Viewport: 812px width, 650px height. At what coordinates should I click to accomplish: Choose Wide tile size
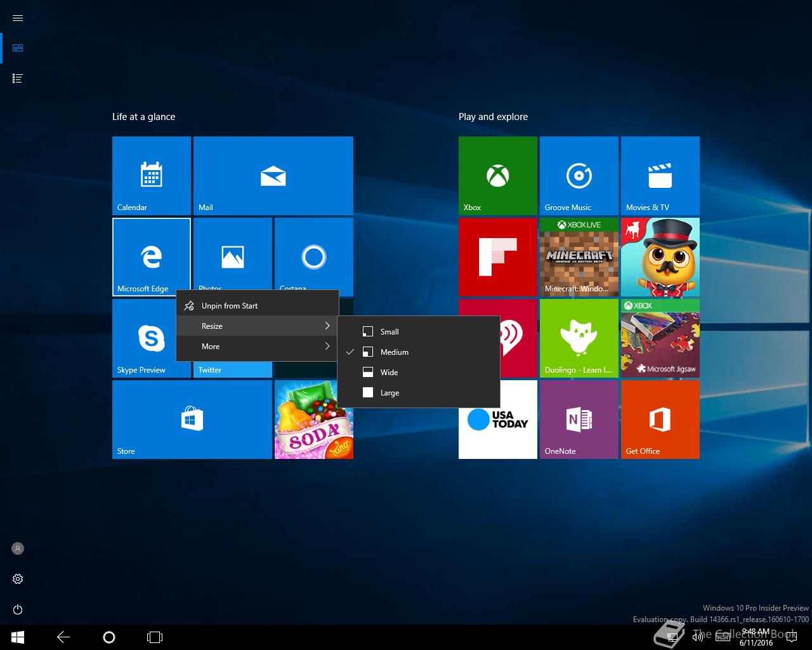(419, 373)
